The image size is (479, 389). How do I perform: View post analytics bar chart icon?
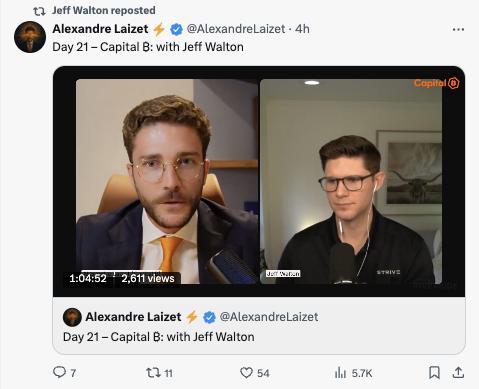[340, 373]
